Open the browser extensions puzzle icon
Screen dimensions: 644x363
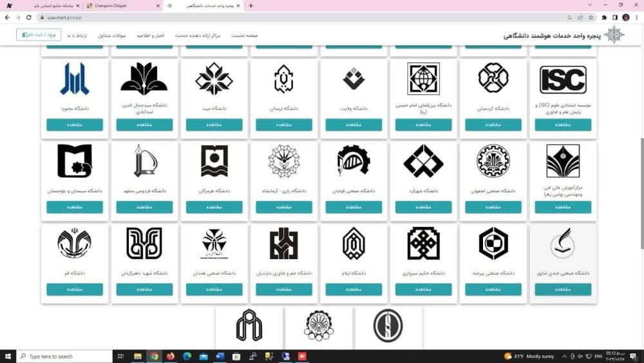tap(604, 17)
